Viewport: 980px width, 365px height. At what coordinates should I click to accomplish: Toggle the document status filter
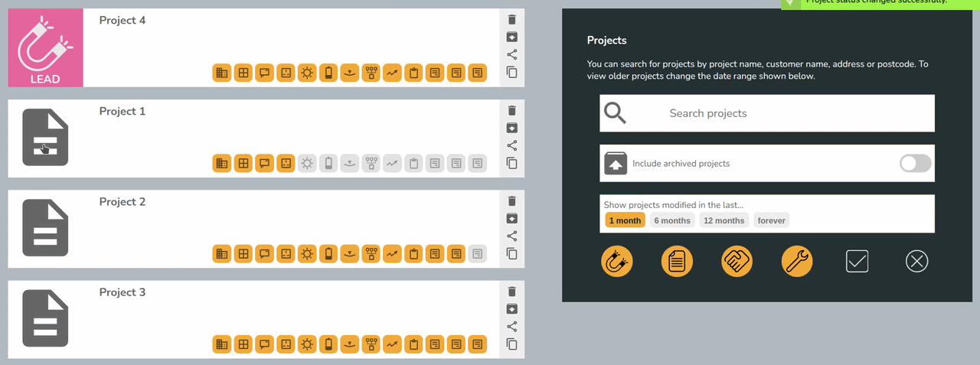tap(677, 262)
